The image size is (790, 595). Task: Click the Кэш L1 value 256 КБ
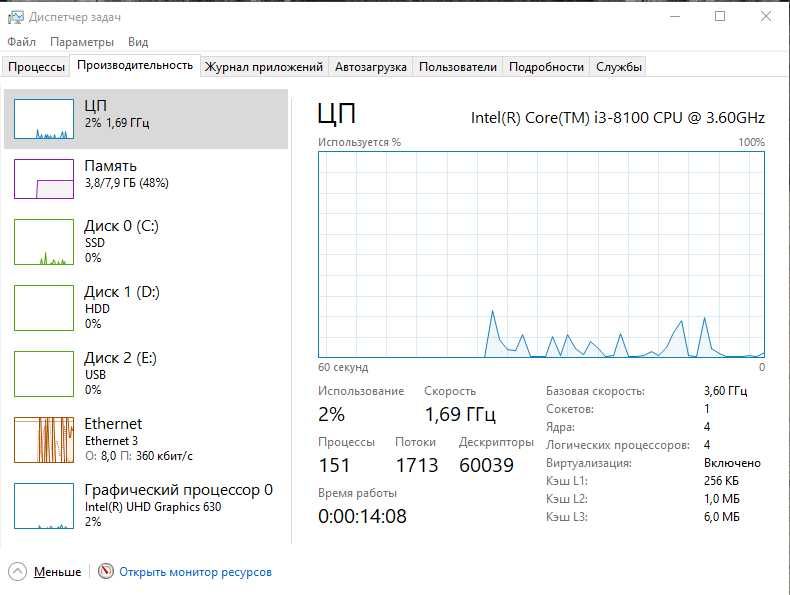click(721, 481)
